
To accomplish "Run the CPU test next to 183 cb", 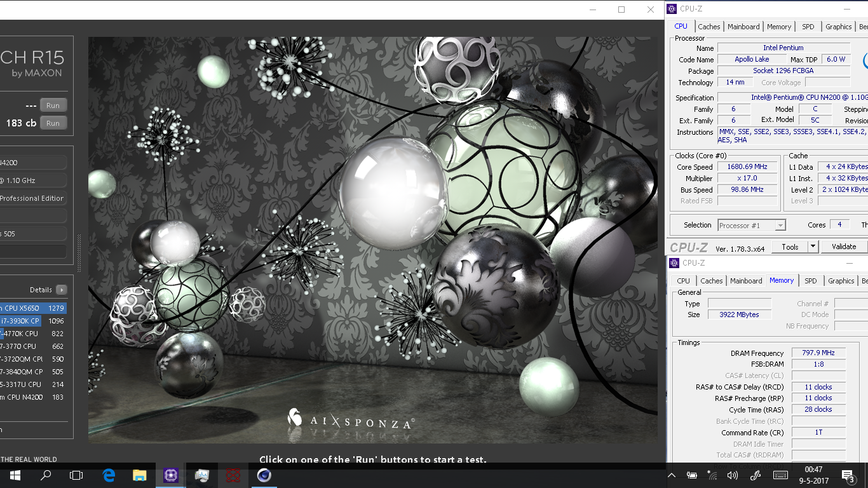I will [53, 123].
